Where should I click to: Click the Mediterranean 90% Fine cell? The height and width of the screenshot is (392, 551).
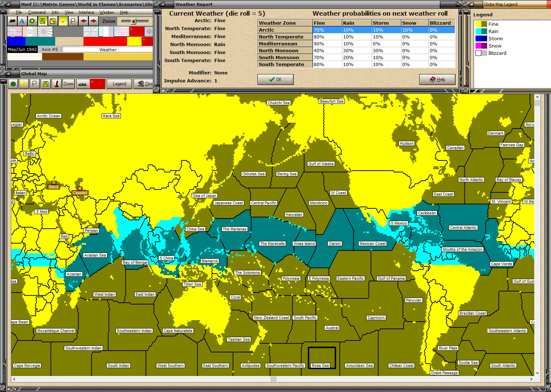tap(327, 44)
